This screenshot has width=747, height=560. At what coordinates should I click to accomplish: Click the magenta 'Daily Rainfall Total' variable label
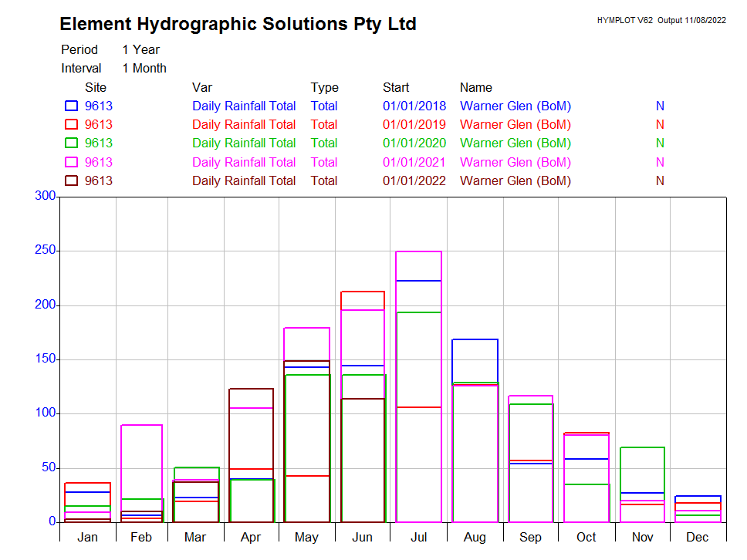click(x=244, y=163)
